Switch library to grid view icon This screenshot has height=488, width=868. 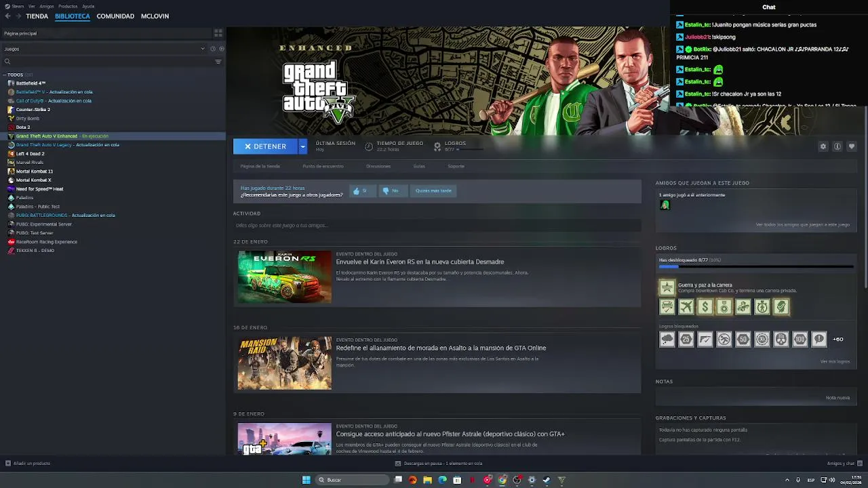[218, 33]
